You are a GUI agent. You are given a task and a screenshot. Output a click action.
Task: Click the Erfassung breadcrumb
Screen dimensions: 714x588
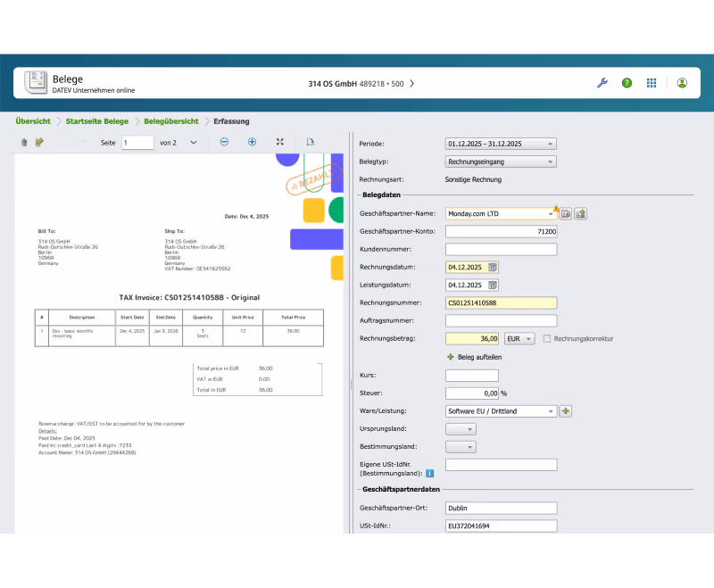tap(231, 121)
